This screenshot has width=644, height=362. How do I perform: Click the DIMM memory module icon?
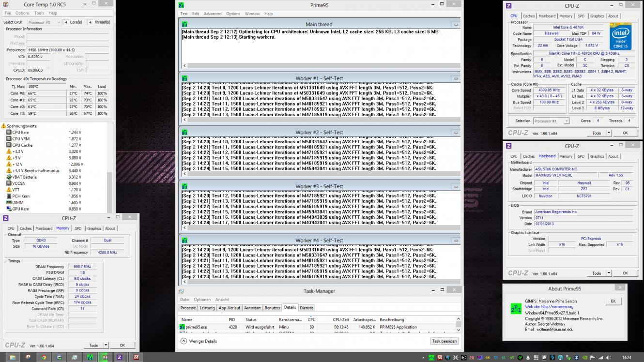tap(9, 203)
